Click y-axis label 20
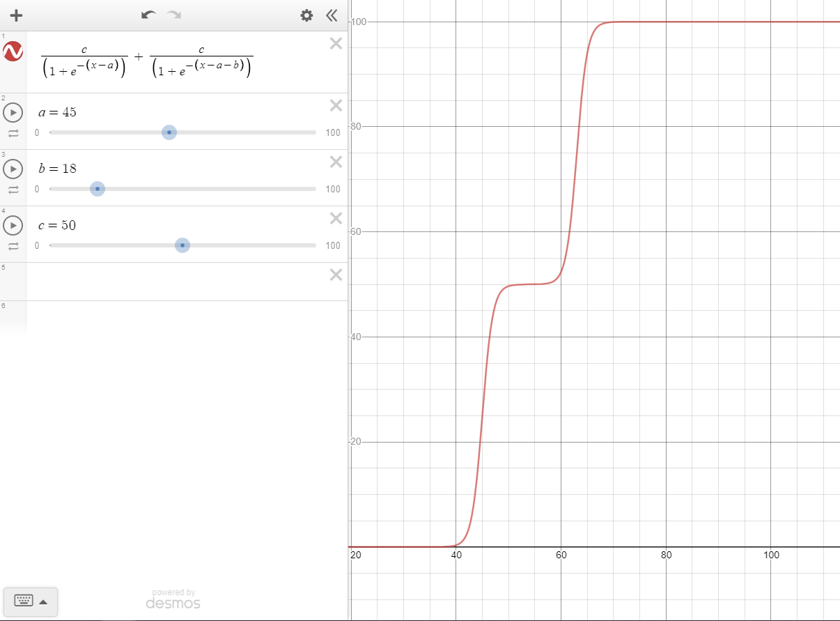 pos(356,442)
